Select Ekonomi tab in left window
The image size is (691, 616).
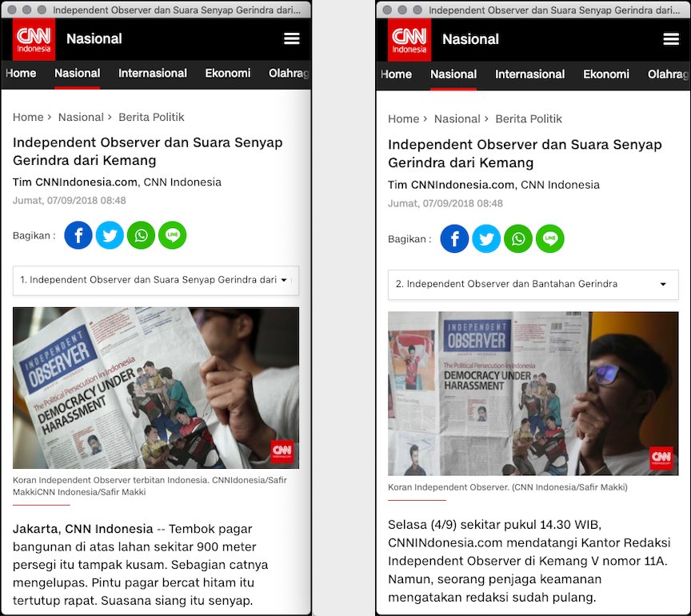coord(227,73)
